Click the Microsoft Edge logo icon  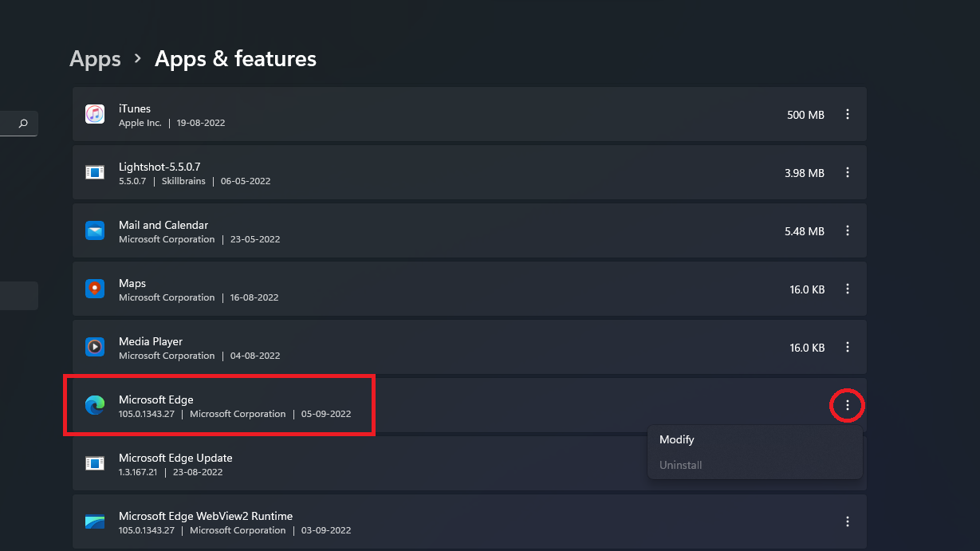(x=95, y=405)
